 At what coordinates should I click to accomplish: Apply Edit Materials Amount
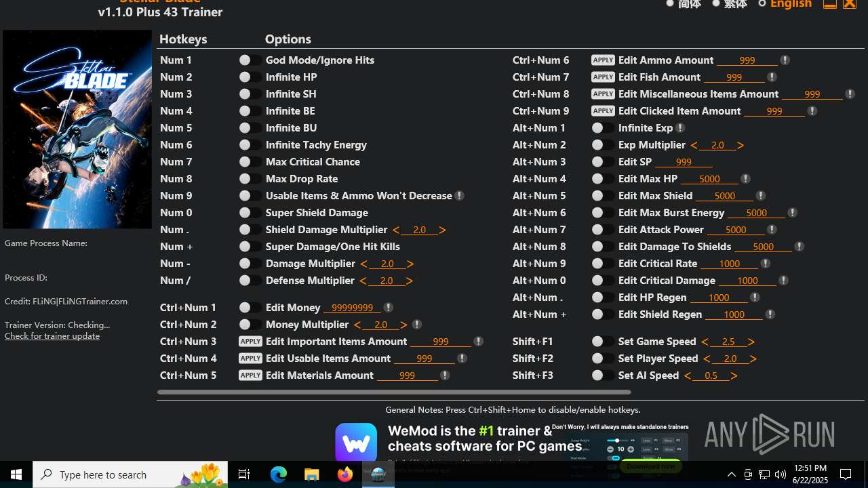pos(250,375)
